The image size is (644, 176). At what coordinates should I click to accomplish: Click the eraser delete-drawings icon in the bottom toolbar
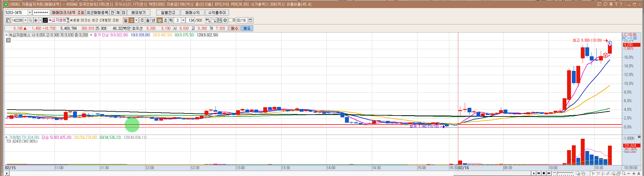[613, 173]
